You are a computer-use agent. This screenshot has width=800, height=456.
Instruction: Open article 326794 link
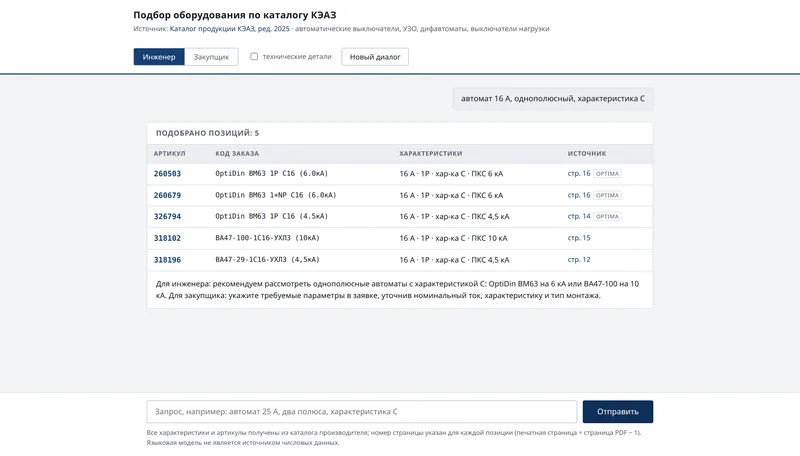click(x=167, y=217)
